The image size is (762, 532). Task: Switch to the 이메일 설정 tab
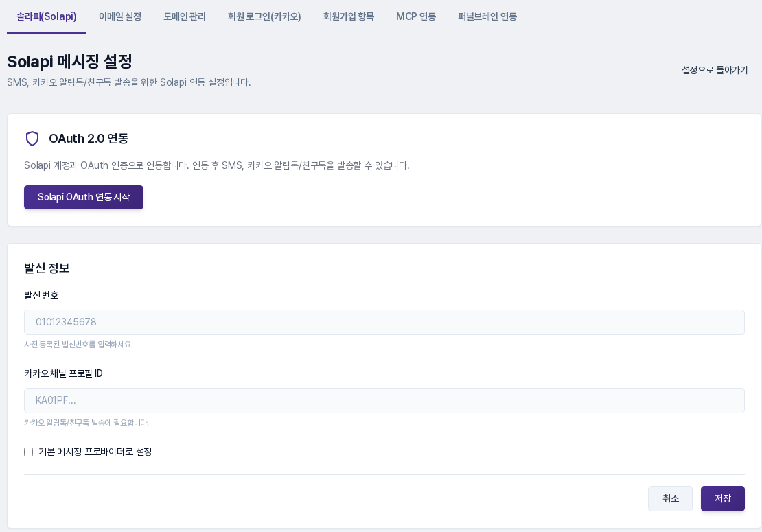[x=120, y=16]
